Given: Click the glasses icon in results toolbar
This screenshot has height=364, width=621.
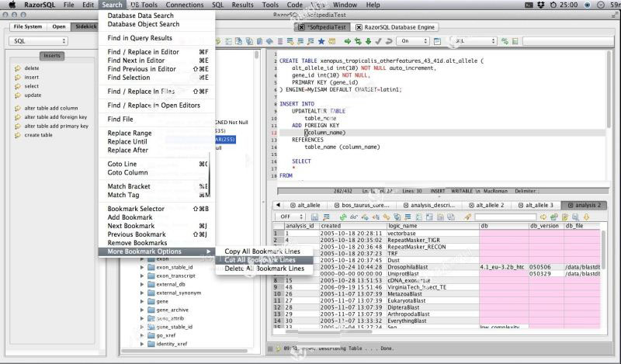Looking at the screenshot, I should 354,217.
